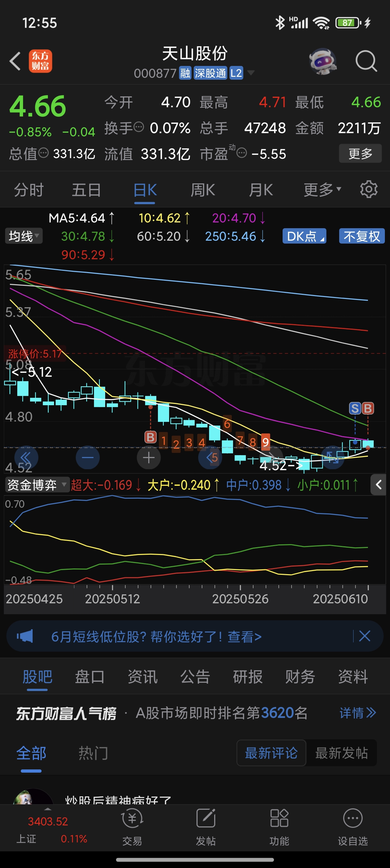Expand stock code dropdown triangle
The width and height of the screenshot is (390, 868).
[x=251, y=73]
